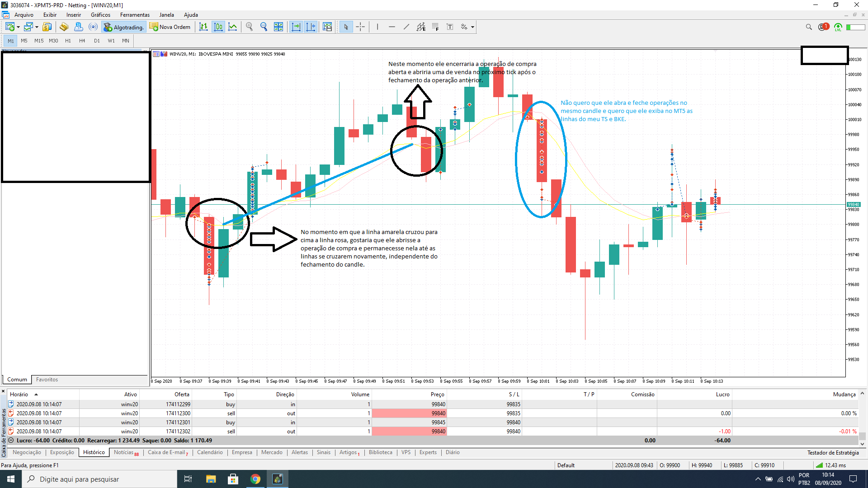This screenshot has width=868, height=488.
Task: Click the zoom out magnifier icon
Action: [264, 27]
